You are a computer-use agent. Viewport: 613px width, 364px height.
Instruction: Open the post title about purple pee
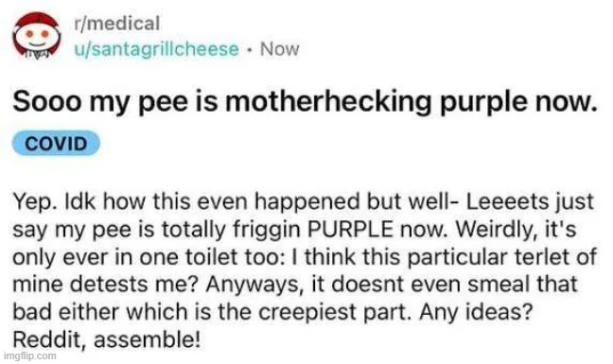pyautogui.click(x=306, y=102)
